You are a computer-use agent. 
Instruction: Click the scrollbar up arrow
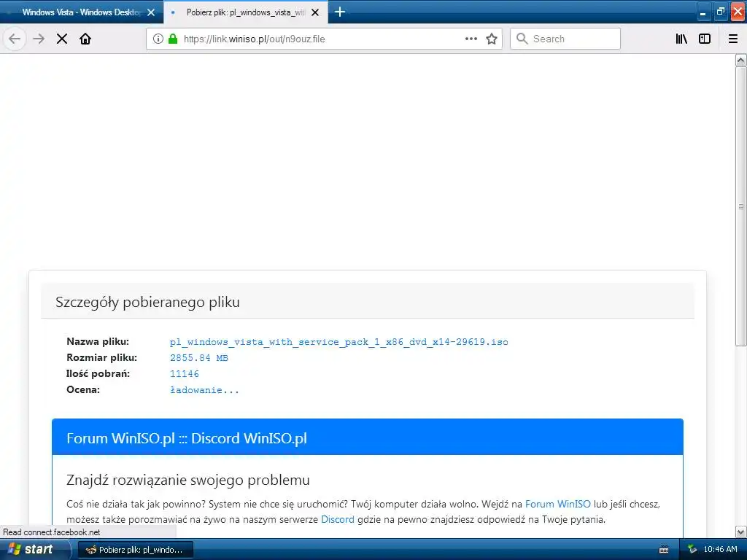(741, 60)
